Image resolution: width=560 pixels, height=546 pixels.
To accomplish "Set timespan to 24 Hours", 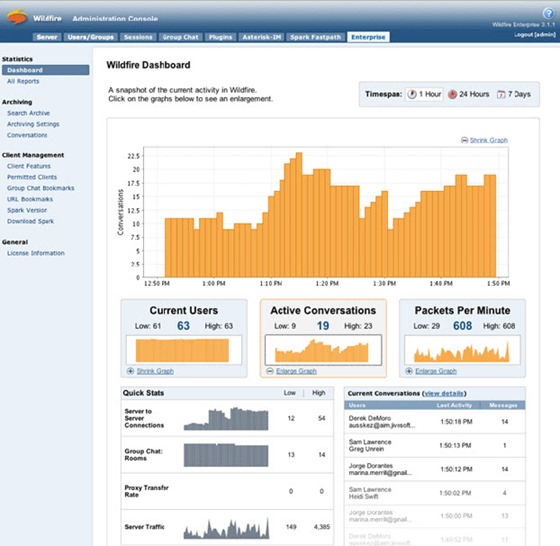I will [x=469, y=94].
